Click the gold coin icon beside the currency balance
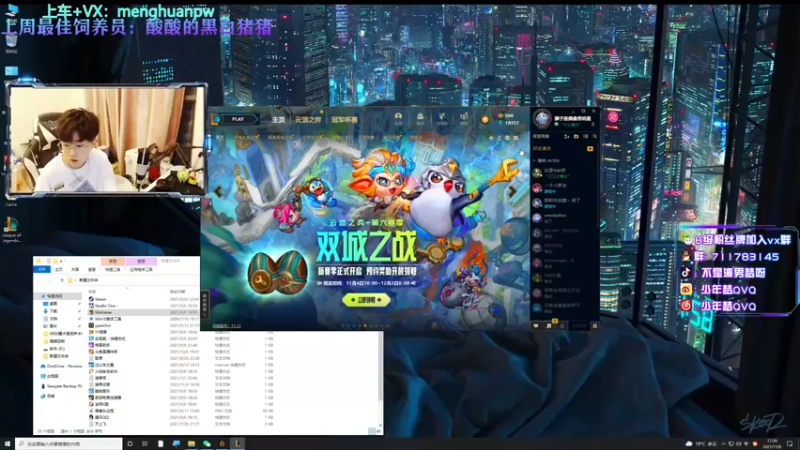800x450 pixels. coord(485,120)
